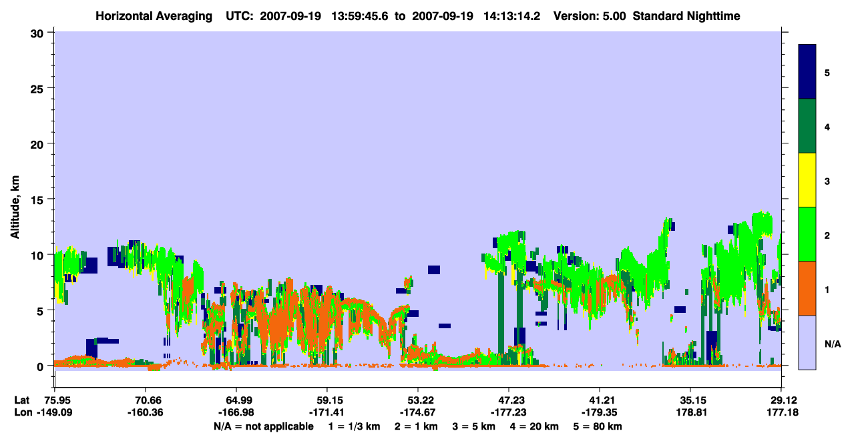
Task: Click longitude value -166.98
Action: (x=236, y=412)
